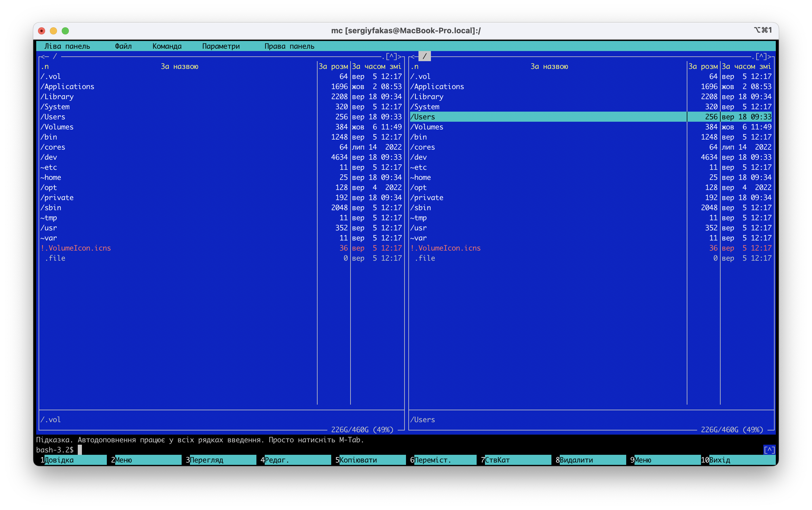The image size is (812, 510).
Task: Toggle sort order via left .n indicator
Action: [45, 66]
